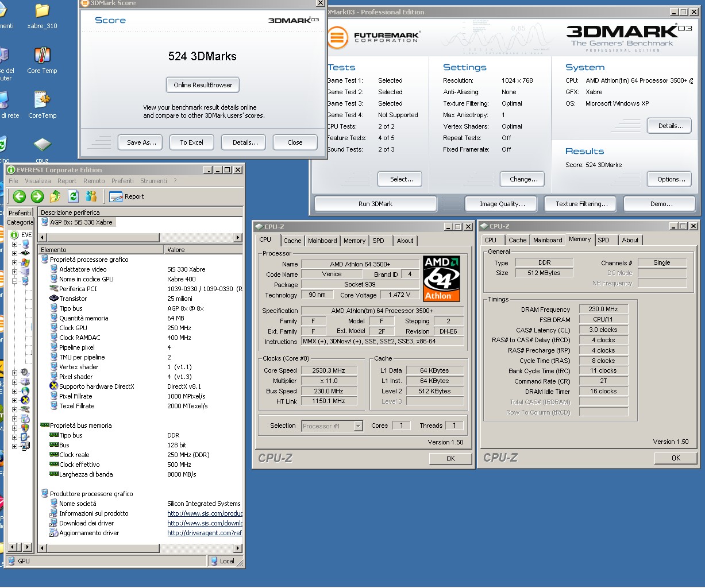Click Change... under the Settings section

click(523, 179)
